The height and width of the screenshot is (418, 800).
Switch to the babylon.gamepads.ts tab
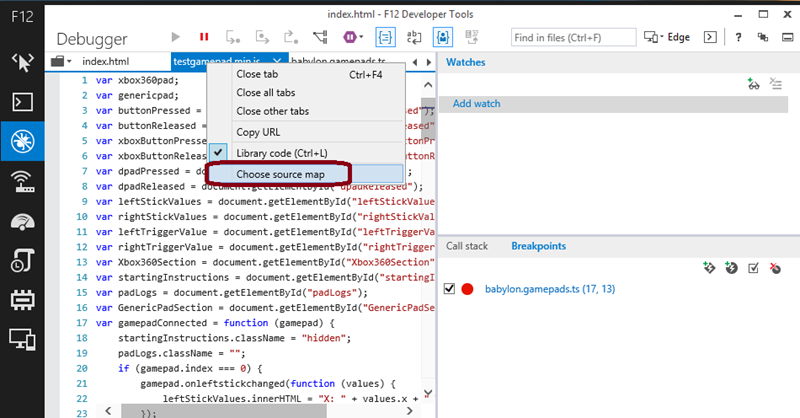338,61
